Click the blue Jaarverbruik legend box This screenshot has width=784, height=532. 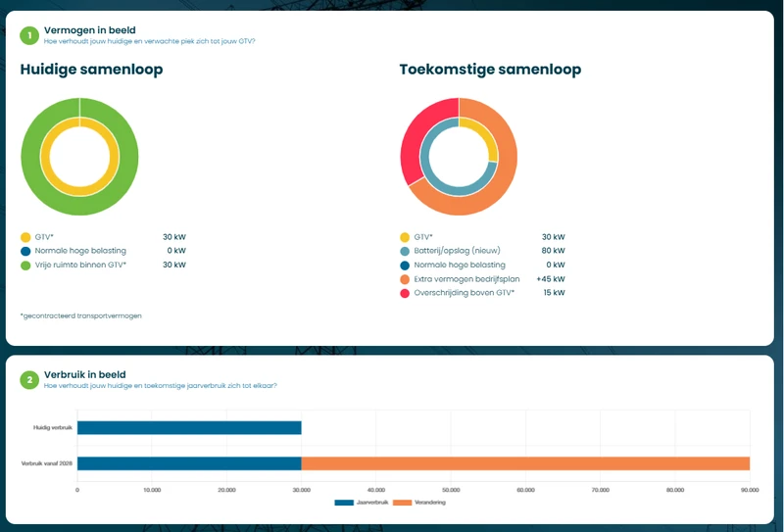pos(344,503)
